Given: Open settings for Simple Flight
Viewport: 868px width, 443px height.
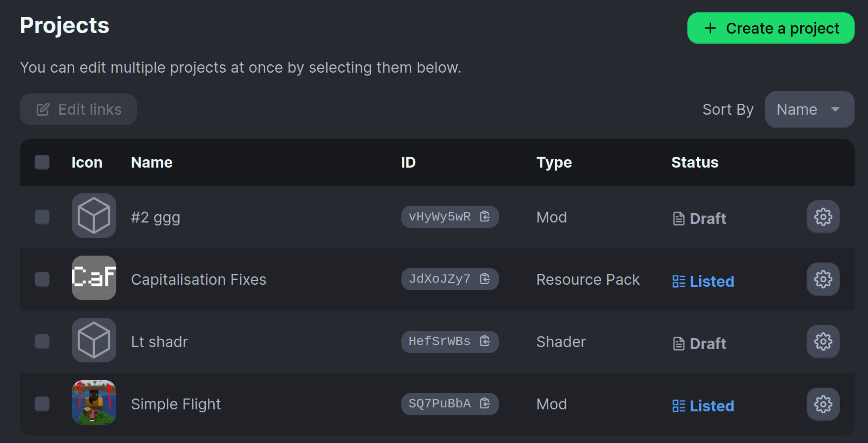Looking at the screenshot, I should click(822, 403).
